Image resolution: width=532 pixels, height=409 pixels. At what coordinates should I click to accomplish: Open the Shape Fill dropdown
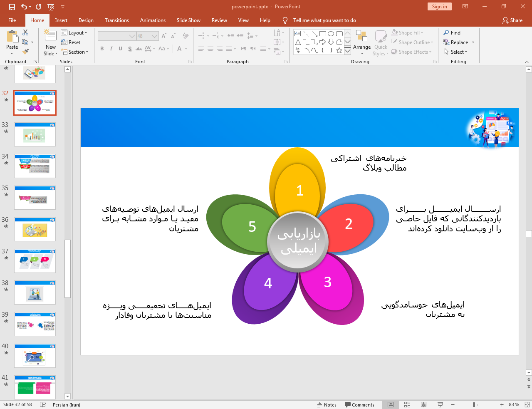point(407,32)
